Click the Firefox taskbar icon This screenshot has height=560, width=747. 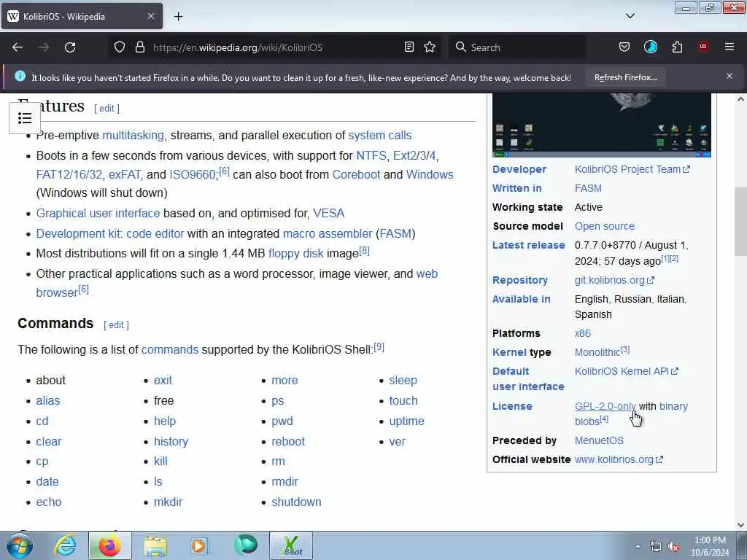(x=109, y=545)
